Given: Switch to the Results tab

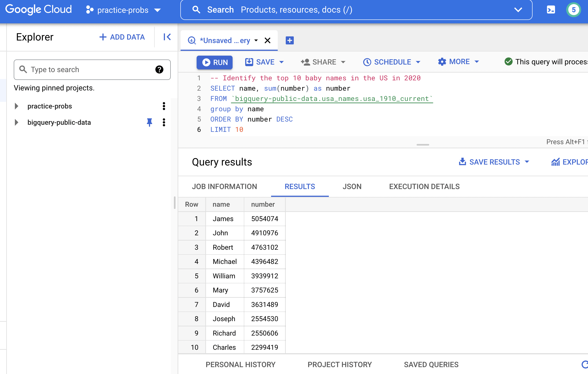Looking at the screenshot, I should point(300,187).
